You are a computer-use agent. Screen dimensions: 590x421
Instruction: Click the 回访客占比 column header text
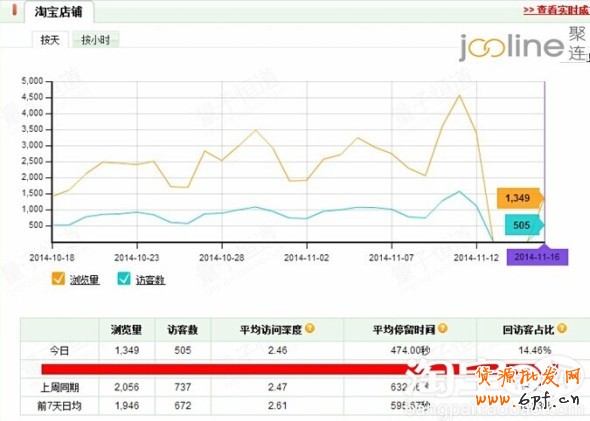tap(529, 330)
